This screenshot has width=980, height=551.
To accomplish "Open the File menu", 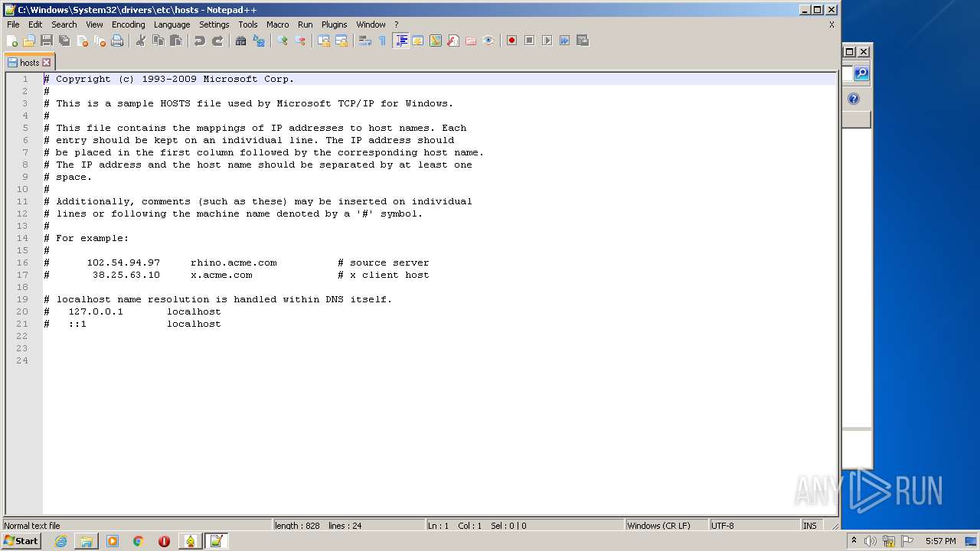I will pos(13,24).
